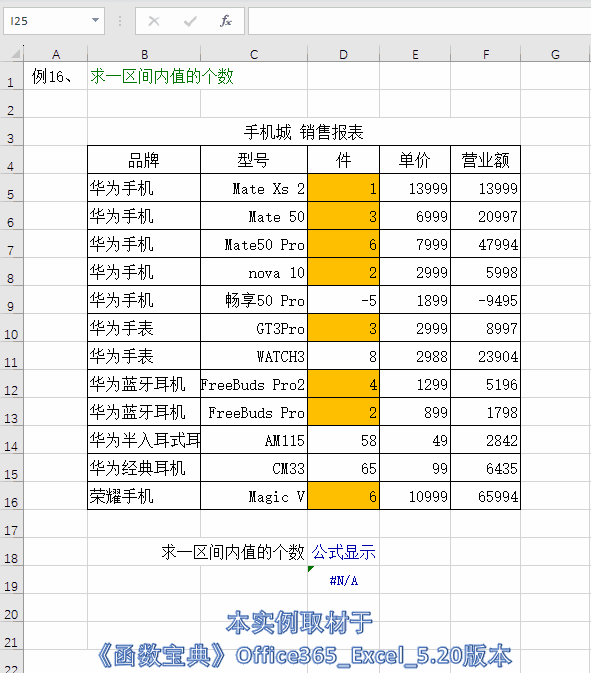The width and height of the screenshot is (591, 673).
Task: Click into the formula bar input
Action: pyautogui.click(x=419, y=21)
